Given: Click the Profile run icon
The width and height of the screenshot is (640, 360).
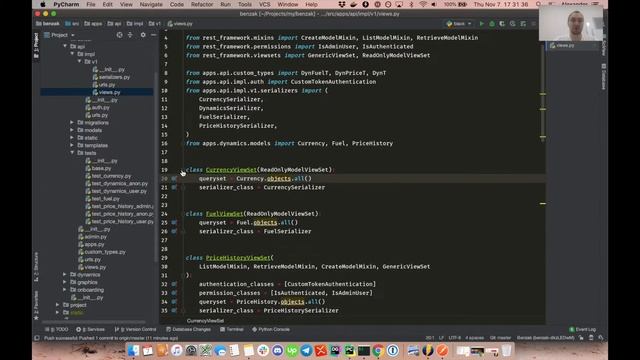Looking at the screenshot, I should 513,24.
